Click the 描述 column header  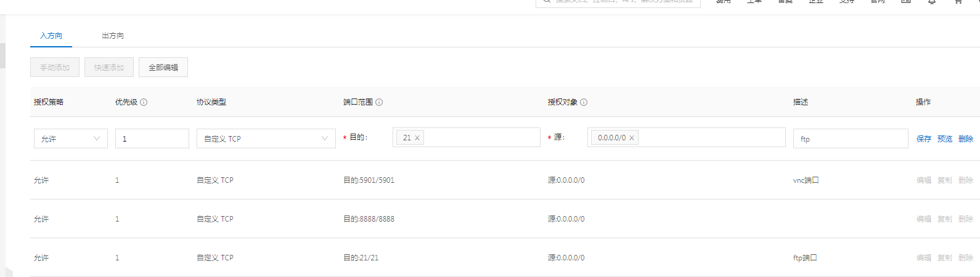[x=801, y=102]
